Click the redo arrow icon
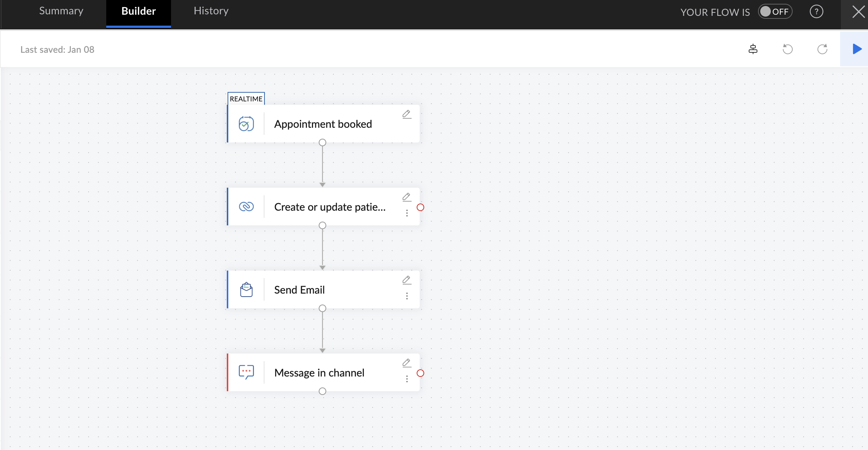Viewport: 868px width, 450px height. pos(822,49)
